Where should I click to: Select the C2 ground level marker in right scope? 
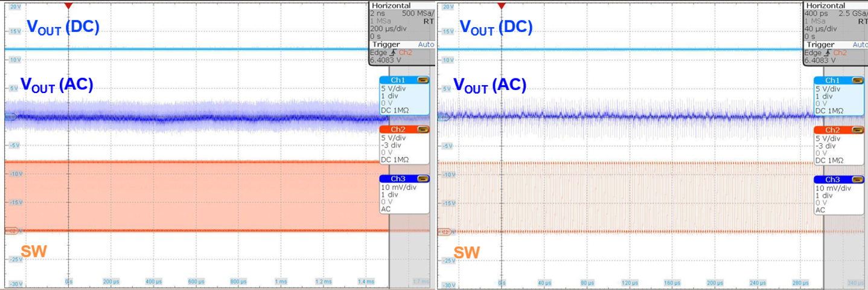[x=443, y=231]
